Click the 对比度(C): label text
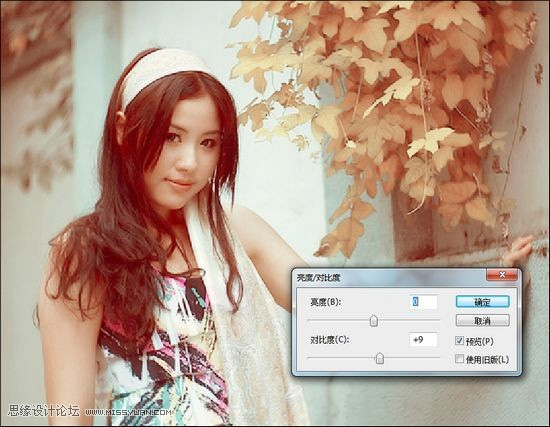Screen dimensions: 550x427 coord(329,340)
